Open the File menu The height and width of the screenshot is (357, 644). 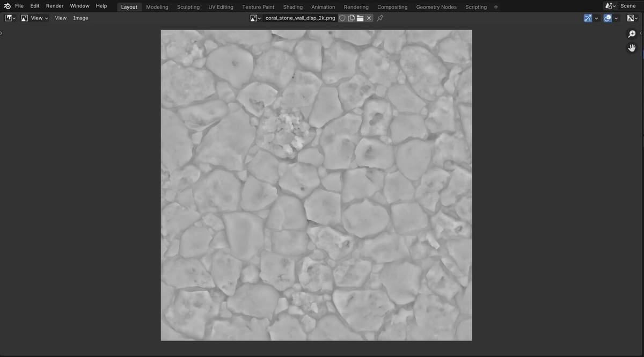(19, 6)
